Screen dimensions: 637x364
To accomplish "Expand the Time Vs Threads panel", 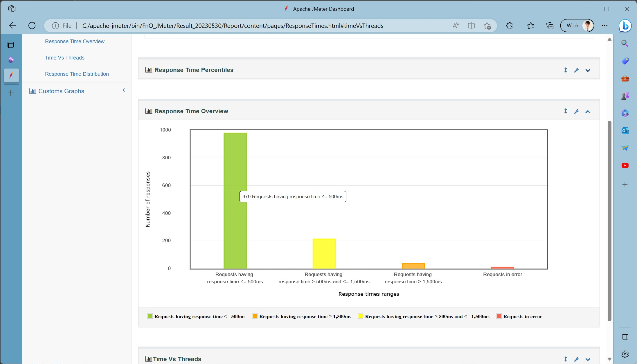I will coord(588,359).
